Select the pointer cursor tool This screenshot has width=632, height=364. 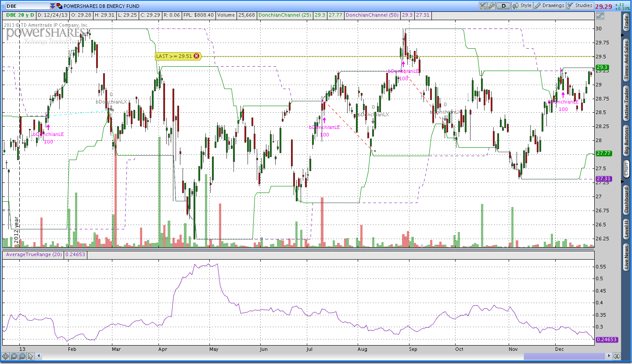[x=30, y=356]
